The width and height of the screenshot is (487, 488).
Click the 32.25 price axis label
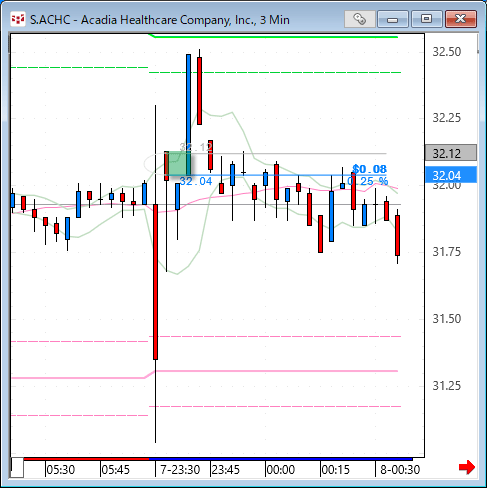pyautogui.click(x=447, y=118)
